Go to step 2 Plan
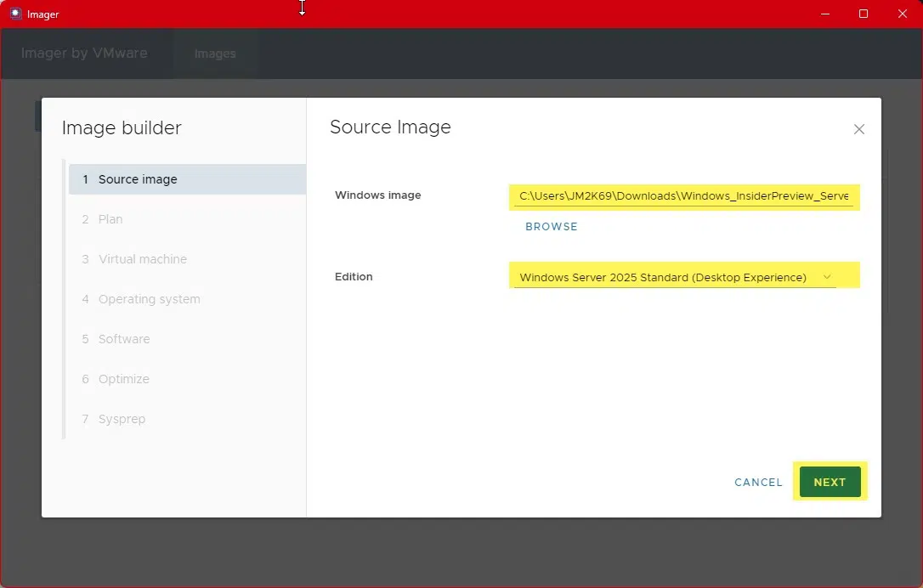Viewport: 923px width, 588px height. click(x=110, y=219)
